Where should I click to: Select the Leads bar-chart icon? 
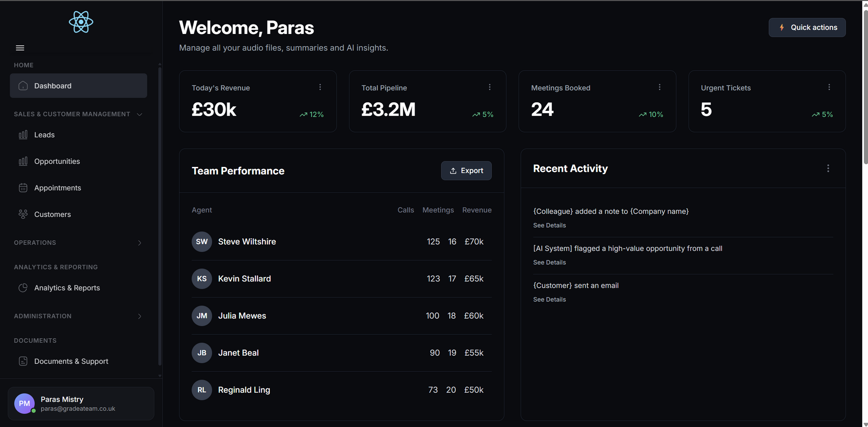click(24, 134)
